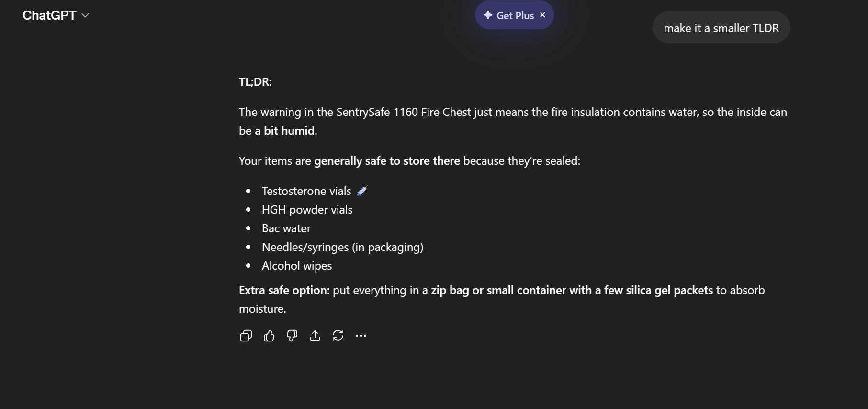Image resolution: width=868 pixels, height=409 pixels.
Task: Click the share response icon
Action: [x=315, y=336]
